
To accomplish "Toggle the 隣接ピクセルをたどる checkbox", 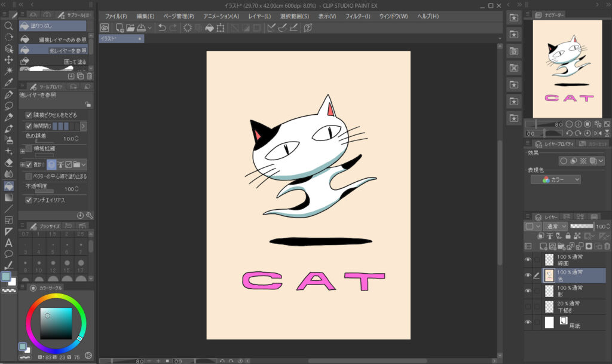I will click(x=29, y=114).
